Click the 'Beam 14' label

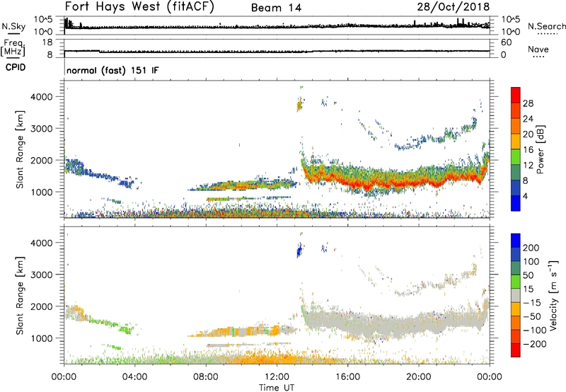(x=276, y=8)
